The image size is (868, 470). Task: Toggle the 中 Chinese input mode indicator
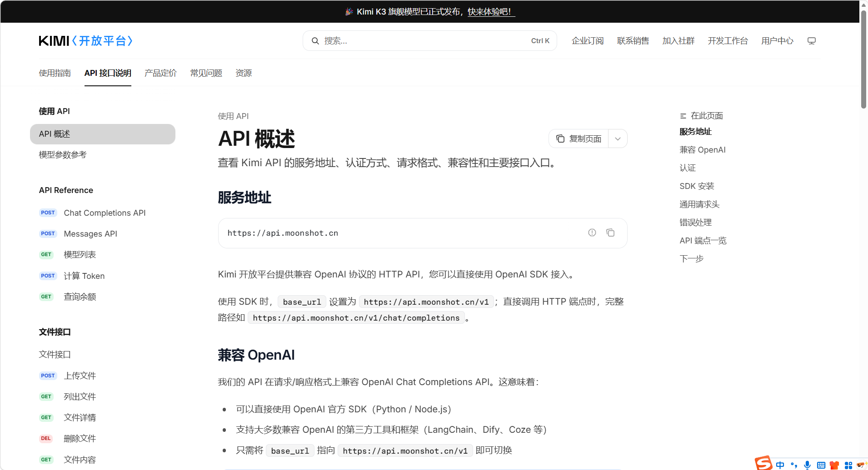pos(780,465)
